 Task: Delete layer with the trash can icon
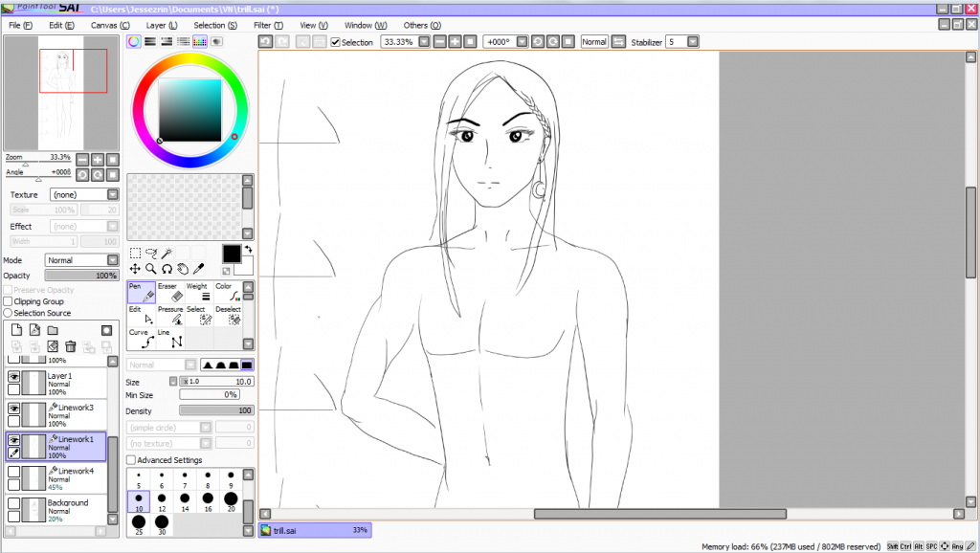click(71, 346)
